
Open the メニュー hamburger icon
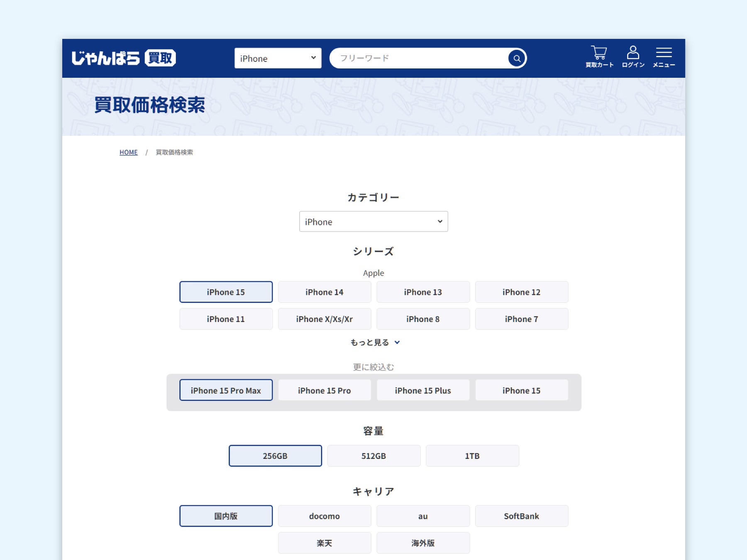click(664, 57)
